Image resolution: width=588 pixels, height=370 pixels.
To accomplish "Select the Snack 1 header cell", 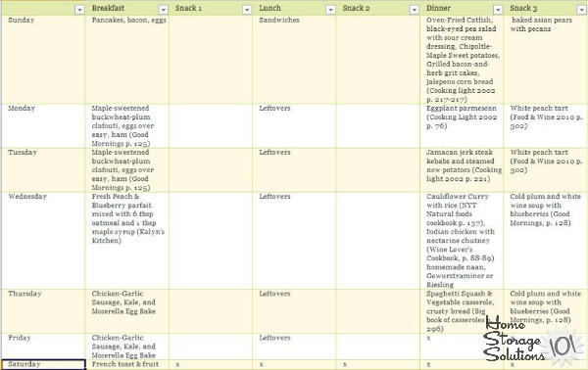I will pos(211,8).
